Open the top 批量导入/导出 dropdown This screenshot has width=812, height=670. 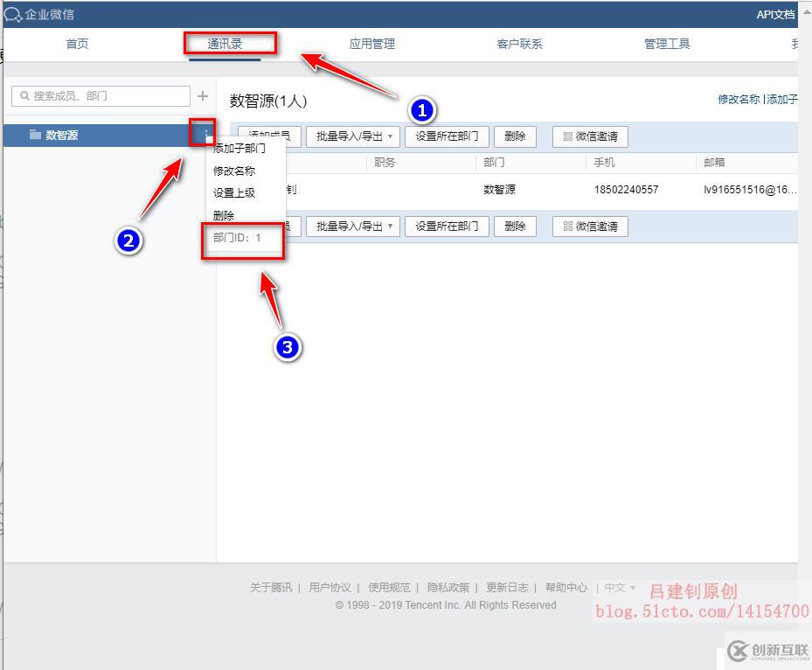352,136
